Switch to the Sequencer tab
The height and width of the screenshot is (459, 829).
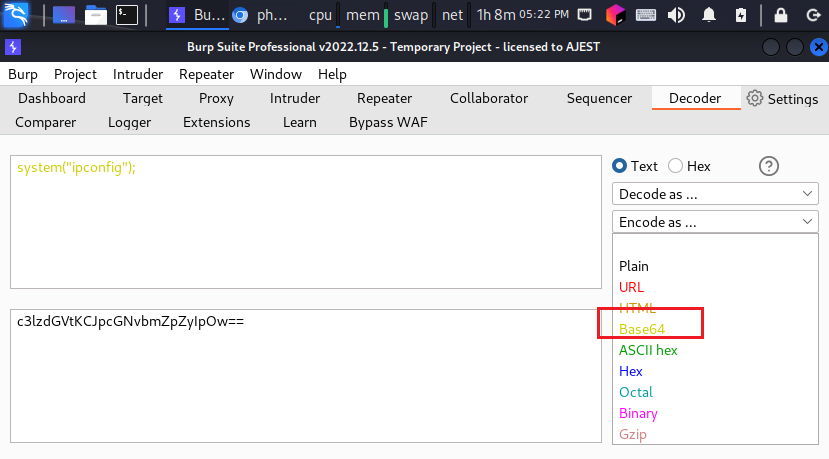599,98
